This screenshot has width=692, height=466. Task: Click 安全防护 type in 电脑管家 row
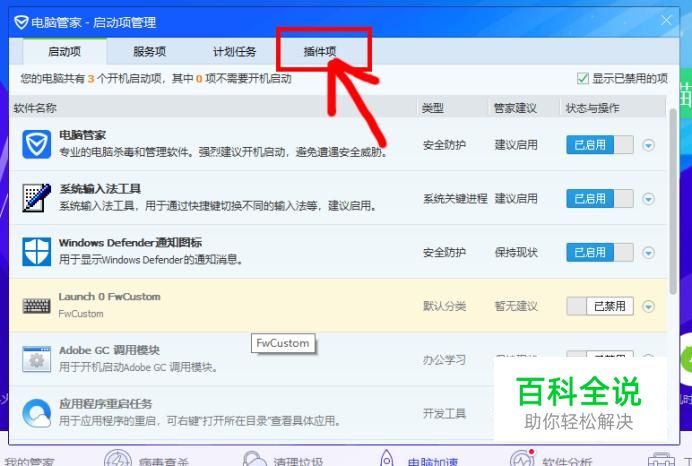tap(444, 145)
